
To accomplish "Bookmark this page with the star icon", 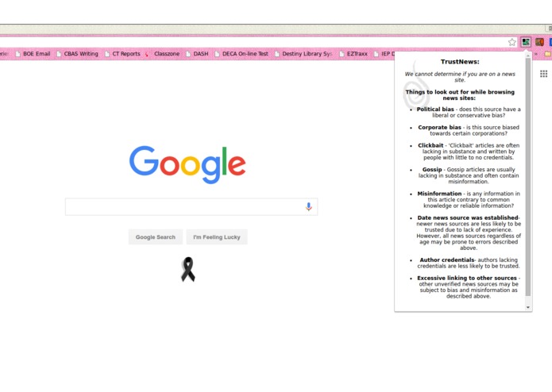I will [x=511, y=42].
